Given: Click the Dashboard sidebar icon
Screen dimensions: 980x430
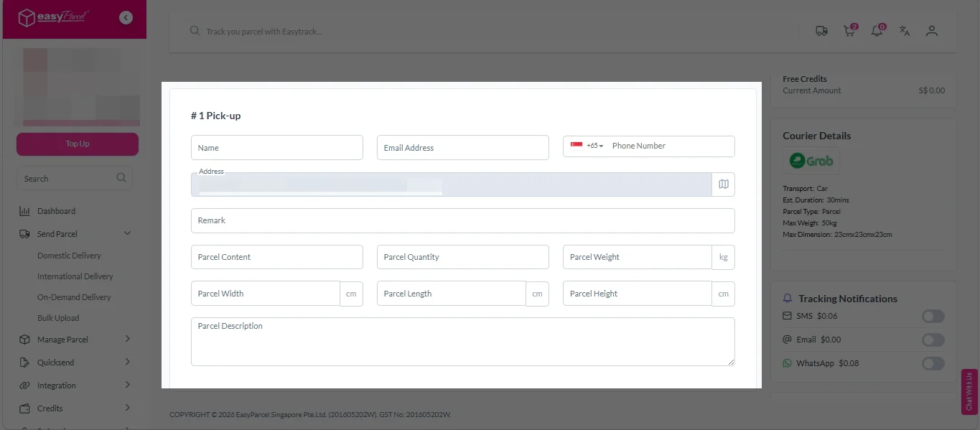Looking at the screenshot, I should (x=24, y=210).
